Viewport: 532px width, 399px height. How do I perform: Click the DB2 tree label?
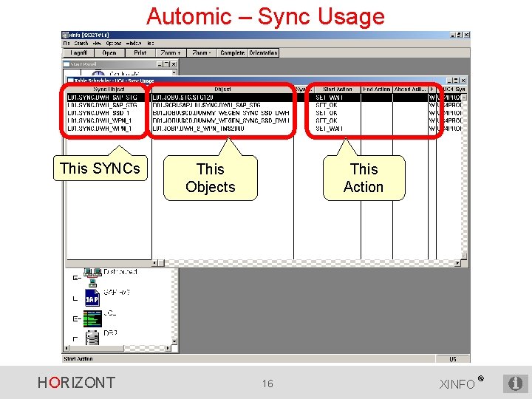click(x=110, y=333)
